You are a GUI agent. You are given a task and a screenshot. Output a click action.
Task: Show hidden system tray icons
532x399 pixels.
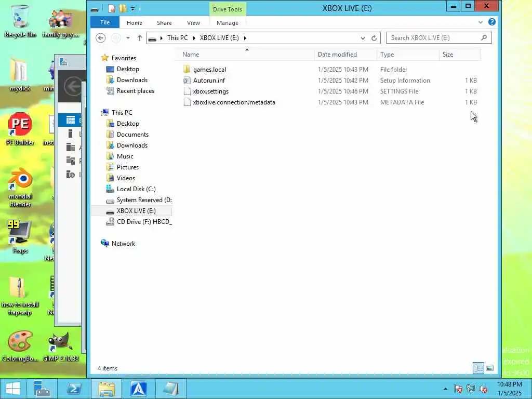coord(445,389)
